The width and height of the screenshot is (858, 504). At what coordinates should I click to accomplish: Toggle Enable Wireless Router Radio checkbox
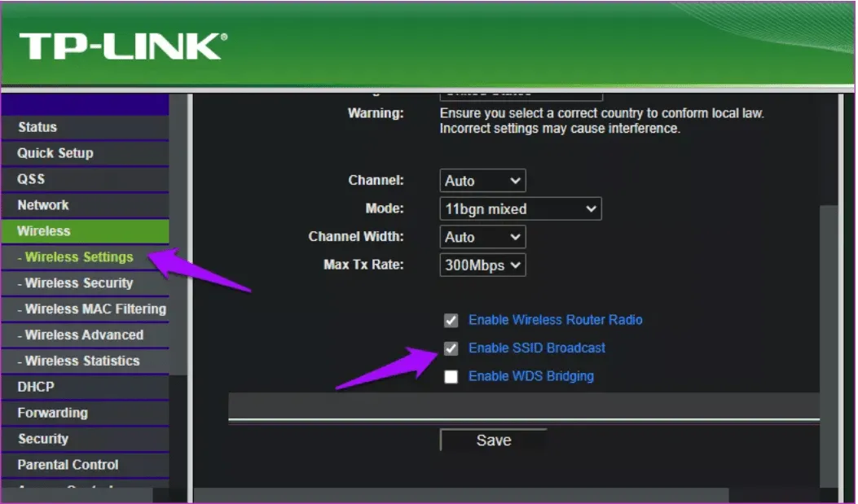coord(451,321)
